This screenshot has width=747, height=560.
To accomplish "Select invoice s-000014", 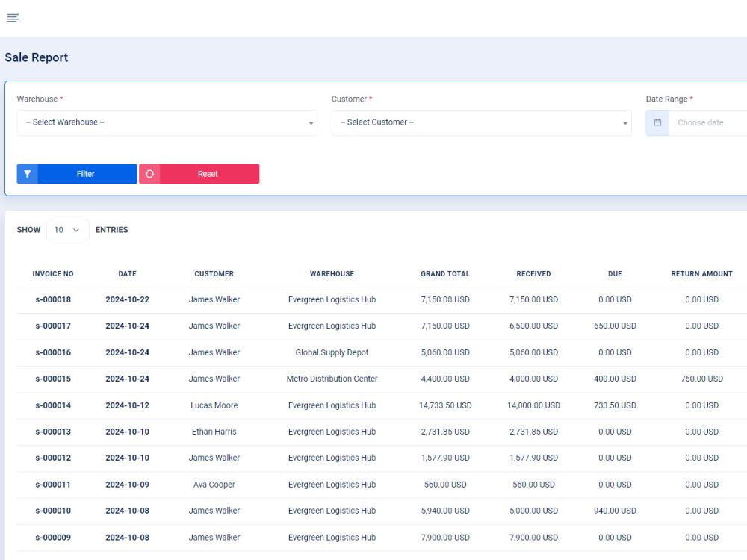I will pyautogui.click(x=53, y=405).
